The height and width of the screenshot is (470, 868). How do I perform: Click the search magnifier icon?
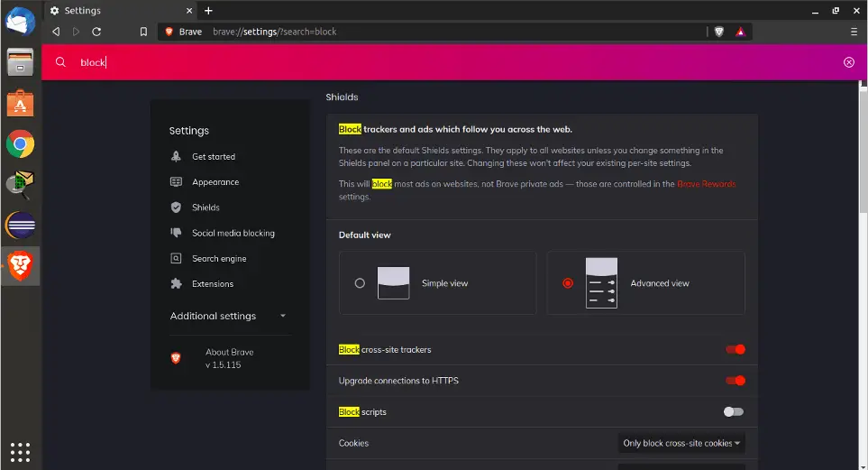coord(61,62)
